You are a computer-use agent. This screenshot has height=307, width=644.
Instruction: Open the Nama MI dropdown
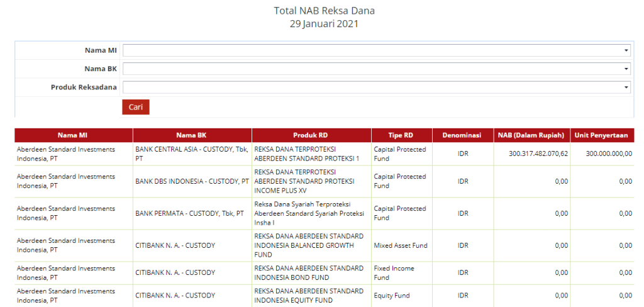376,50
